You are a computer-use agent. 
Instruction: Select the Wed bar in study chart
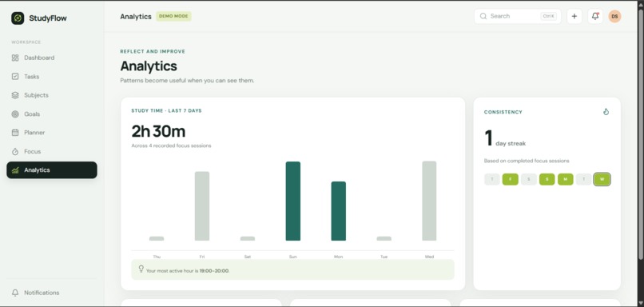(x=429, y=201)
